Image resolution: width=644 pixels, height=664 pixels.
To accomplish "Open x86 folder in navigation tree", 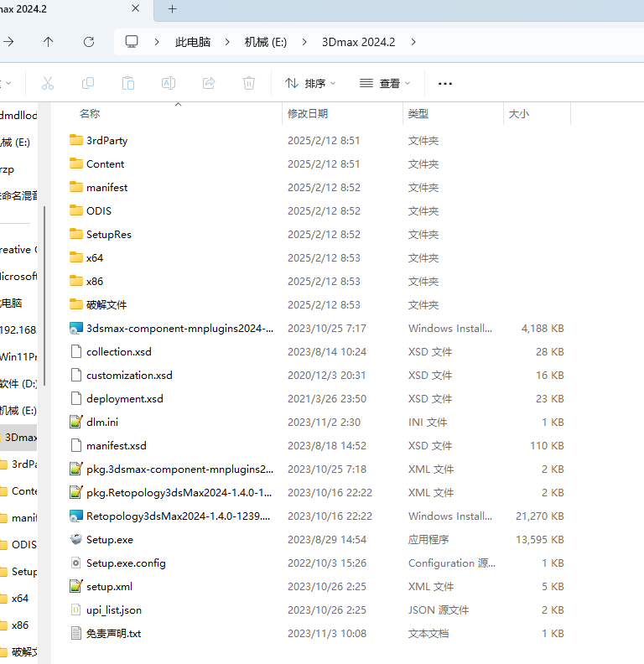I will point(15,625).
